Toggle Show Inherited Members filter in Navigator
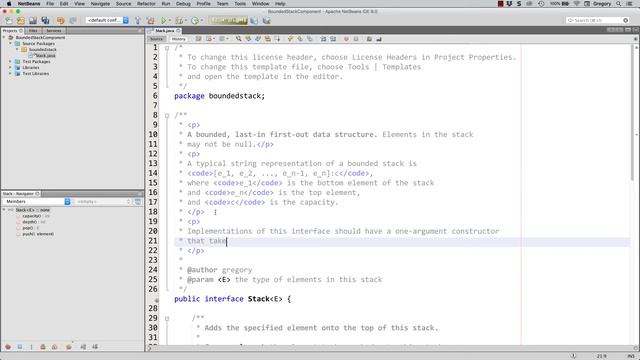 (x=8, y=347)
